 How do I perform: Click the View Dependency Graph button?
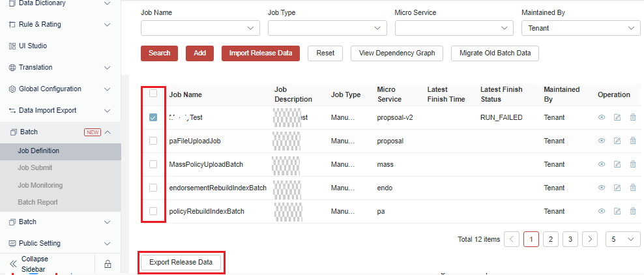point(398,53)
